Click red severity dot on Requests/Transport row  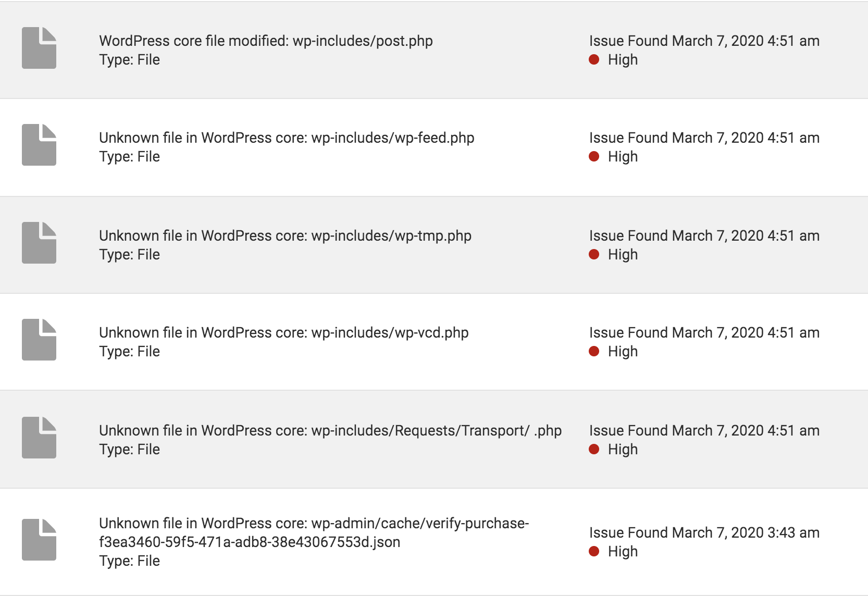coord(594,449)
